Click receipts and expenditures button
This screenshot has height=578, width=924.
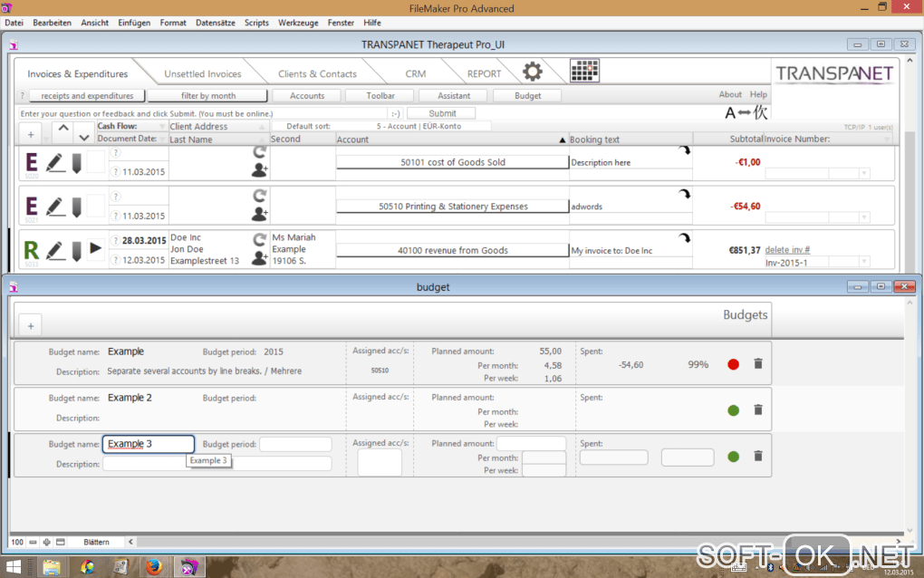(x=87, y=95)
